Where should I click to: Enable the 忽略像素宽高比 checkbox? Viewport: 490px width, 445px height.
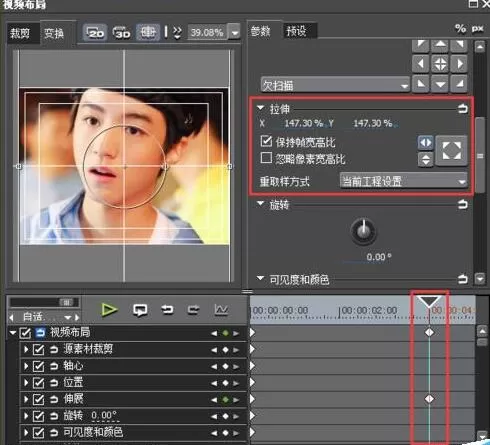[266, 158]
